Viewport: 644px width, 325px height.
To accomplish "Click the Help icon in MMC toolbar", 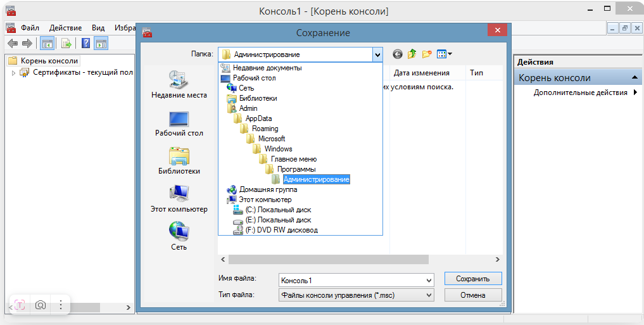I will (85, 44).
